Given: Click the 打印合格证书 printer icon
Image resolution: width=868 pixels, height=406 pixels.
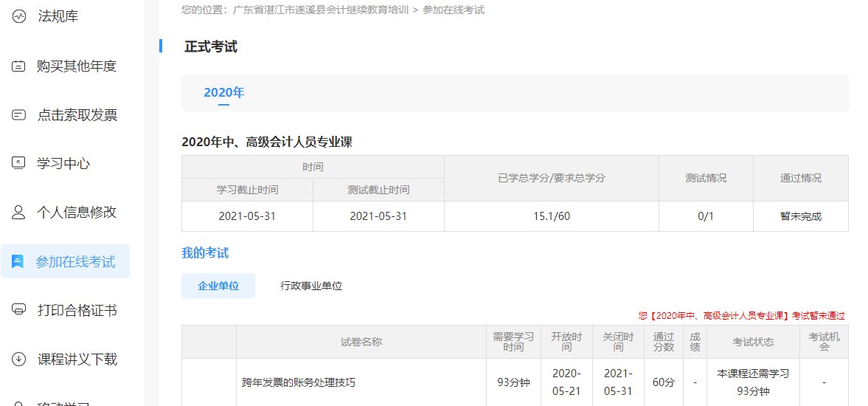Looking at the screenshot, I should [x=19, y=310].
